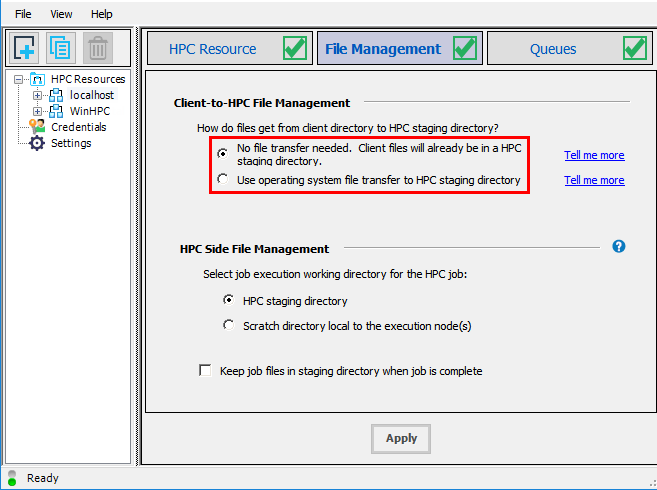Click the localhost cluster icon
The height and width of the screenshot is (490, 657).
pyautogui.click(x=56, y=95)
